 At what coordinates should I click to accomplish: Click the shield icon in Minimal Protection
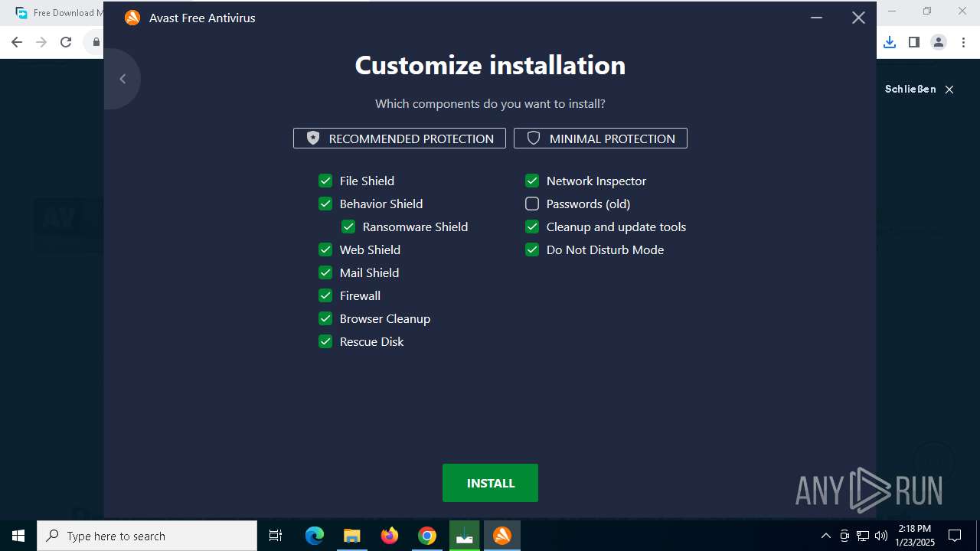(x=534, y=138)
